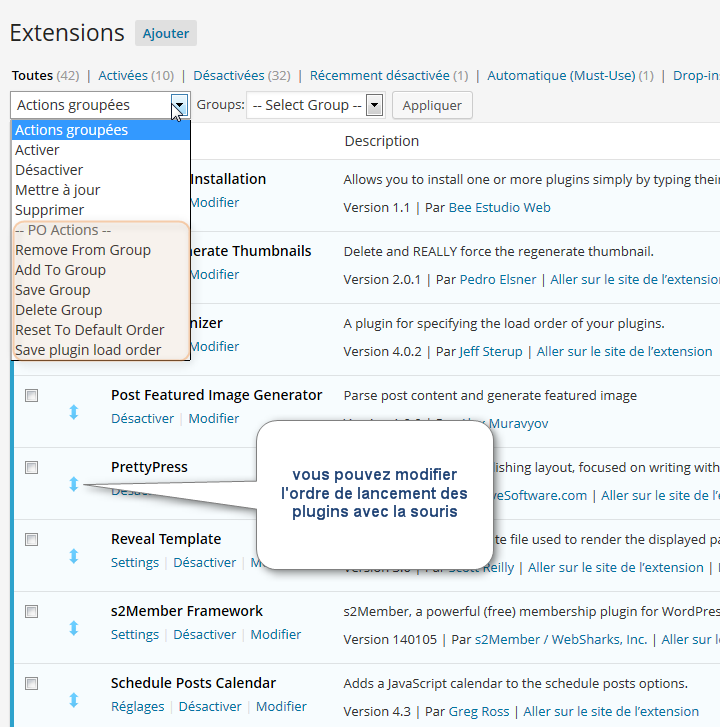Tick the Post Featured Image Generator checkbox
This screenshot has width=720, height=727.
click(x=32, y=395)
